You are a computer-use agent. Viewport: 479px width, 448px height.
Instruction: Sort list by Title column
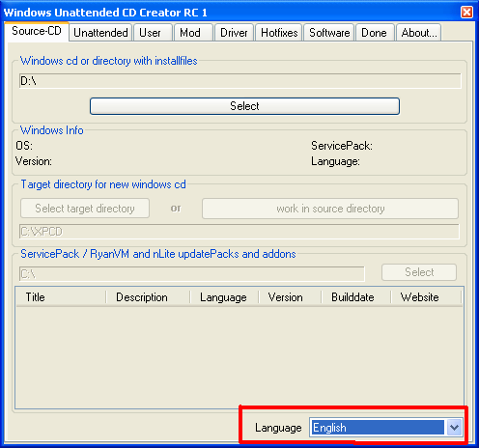coord(61,297)
